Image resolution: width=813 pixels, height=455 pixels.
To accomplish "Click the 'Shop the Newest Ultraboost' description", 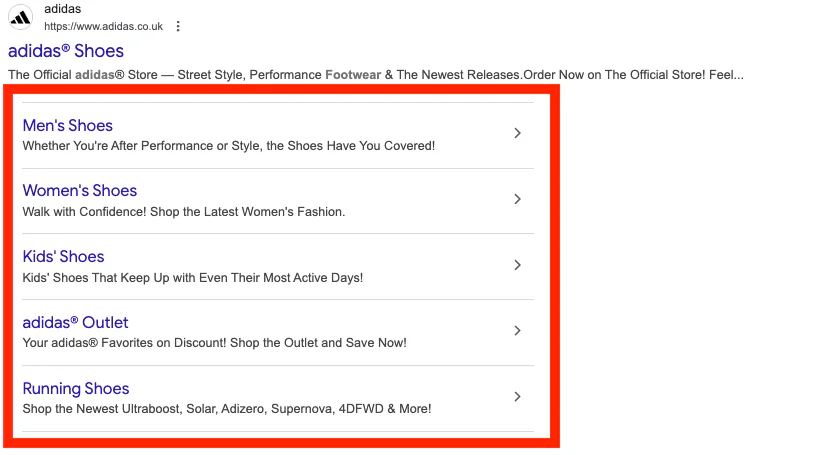I will tap(227, 409).
